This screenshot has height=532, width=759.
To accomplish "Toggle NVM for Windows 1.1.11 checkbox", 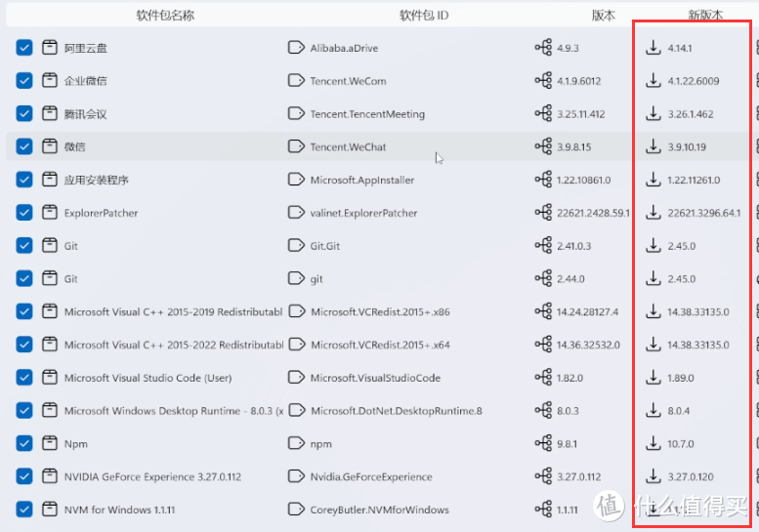I will [24, 509].
